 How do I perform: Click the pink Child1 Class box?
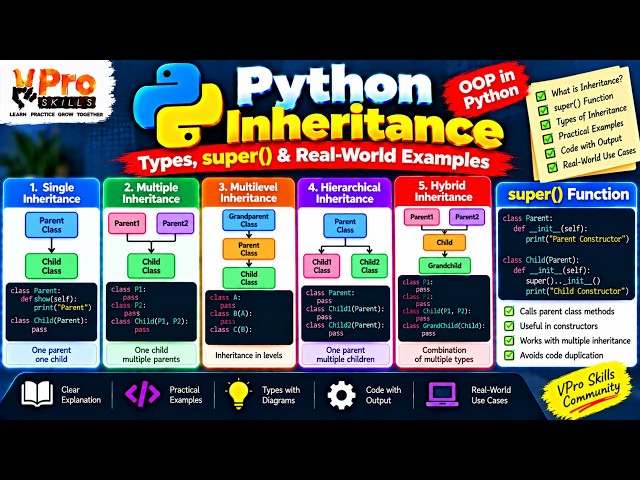(322, 266)
